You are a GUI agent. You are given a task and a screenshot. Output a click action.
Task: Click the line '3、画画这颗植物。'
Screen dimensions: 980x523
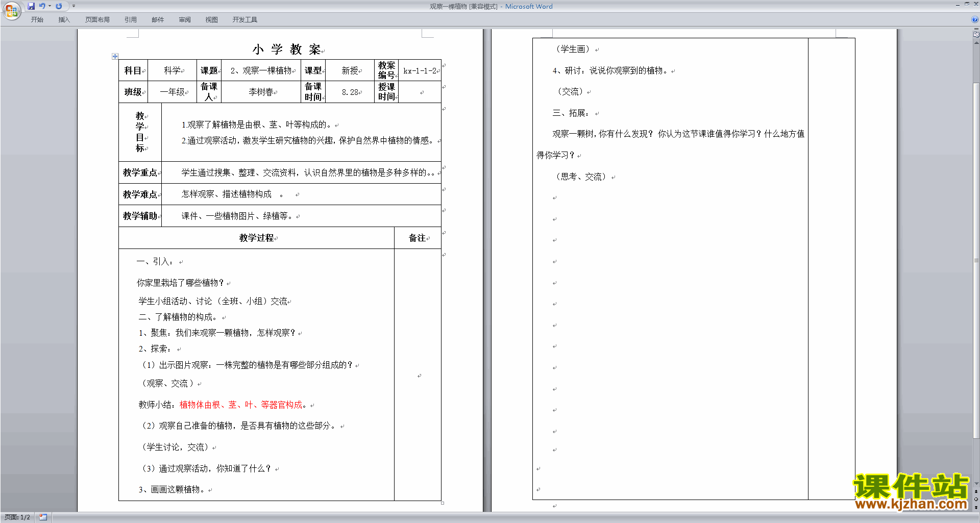click(172, 489)
